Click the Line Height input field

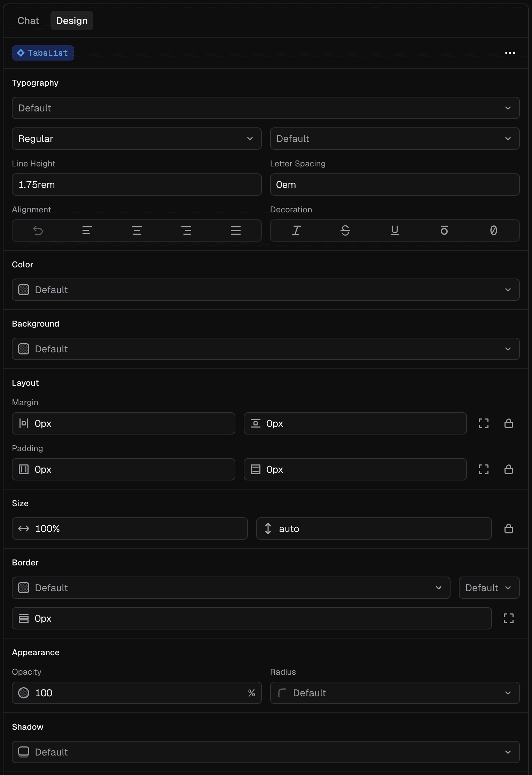pyautogui.click(x=136, y=185)
